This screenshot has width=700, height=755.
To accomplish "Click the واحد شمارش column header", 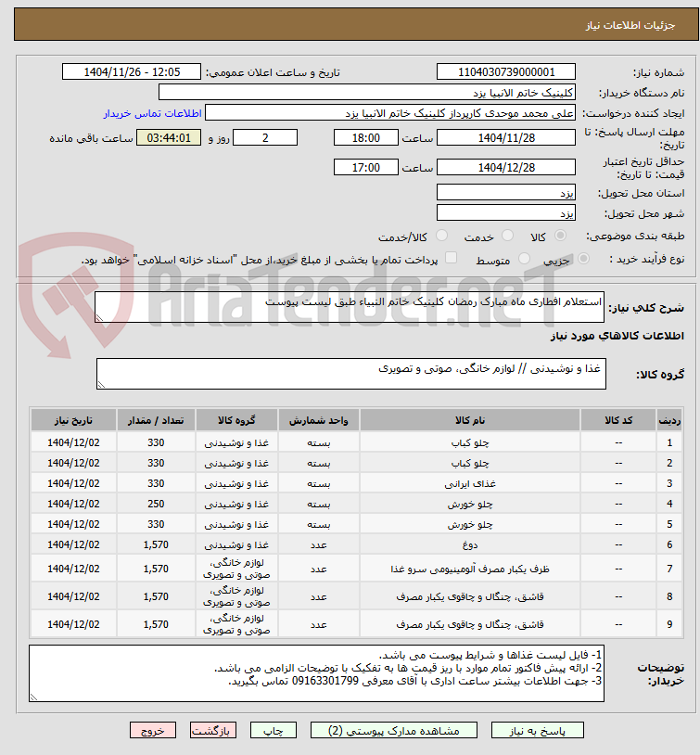I will click(x=318, y=420).
